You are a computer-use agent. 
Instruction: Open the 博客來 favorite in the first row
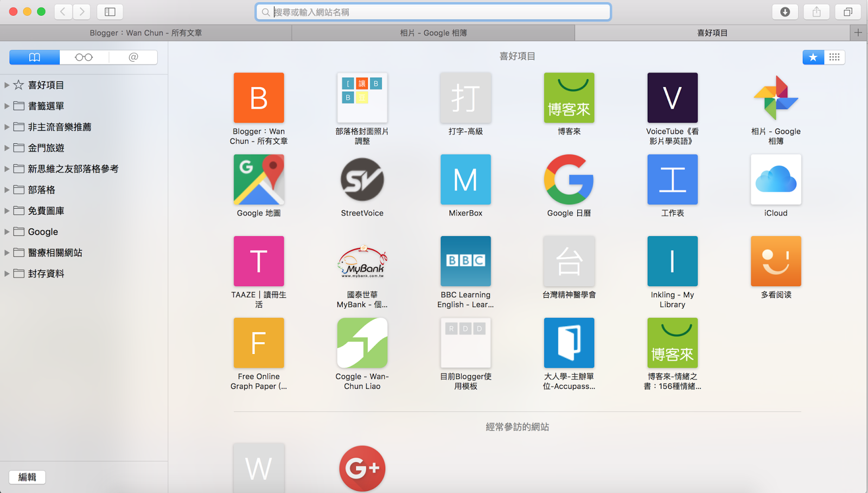(569, 98)
